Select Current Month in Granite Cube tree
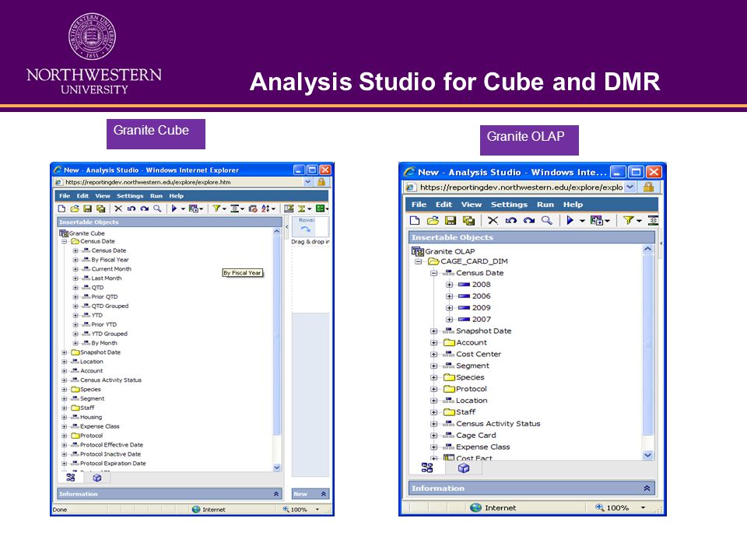This screenshot has height=560, width=747. point(111,269)
